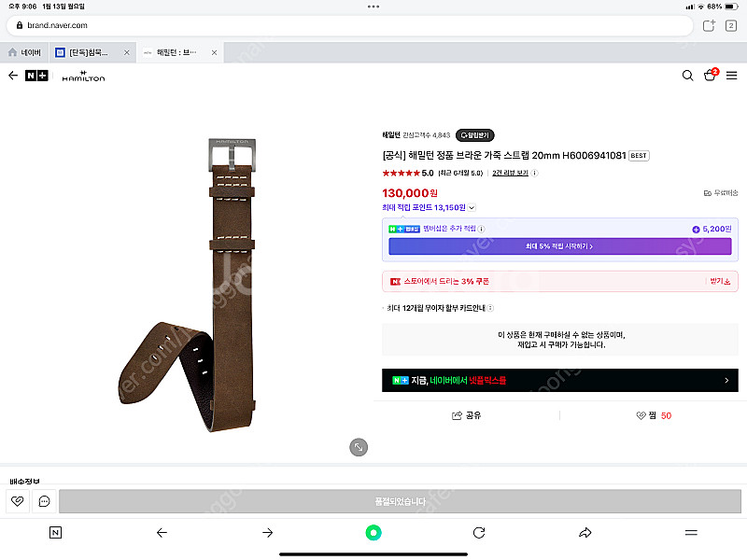View the brown leather strap product image
Viewport: 747px width, 560px height.
pyautogui.click(x=187, y=286)
